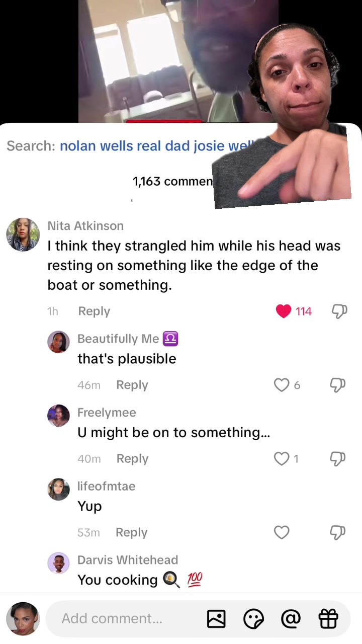Dislike Nita Atkinson's comment
The height and width of the screenshot is (644, 362).
(339, 312)
